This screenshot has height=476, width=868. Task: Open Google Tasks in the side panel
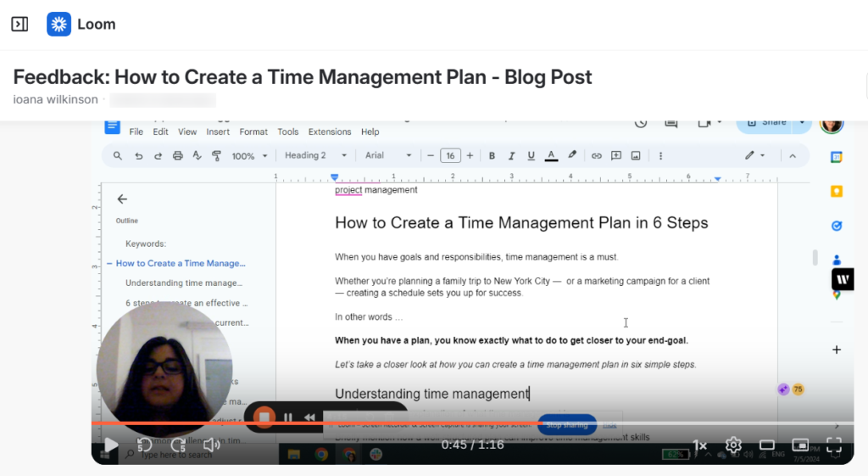pyautogui.click(x=837, y=226)
